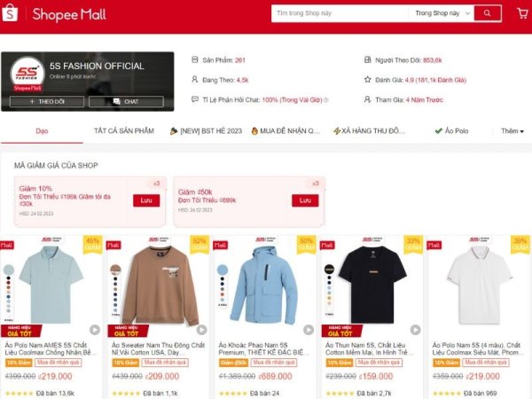Click the Shopee bag logo icon
This screenshot has width=532, height=399.
[x=10, y=13]
